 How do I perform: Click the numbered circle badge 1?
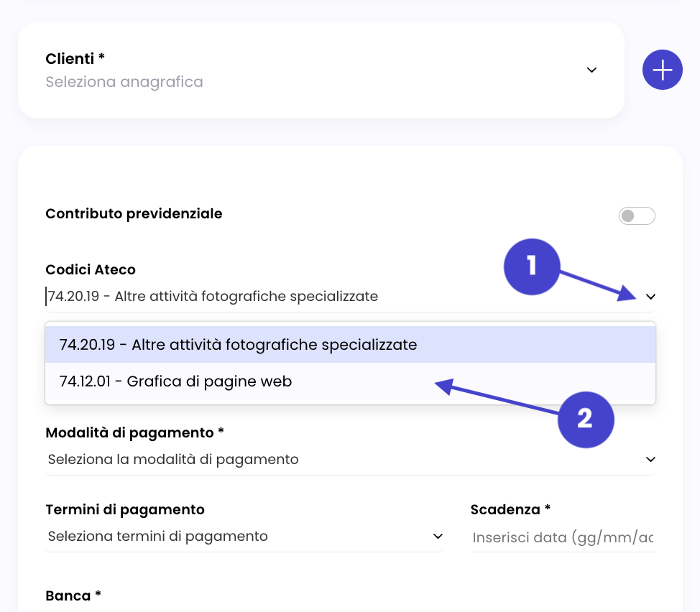click(532, 266)
